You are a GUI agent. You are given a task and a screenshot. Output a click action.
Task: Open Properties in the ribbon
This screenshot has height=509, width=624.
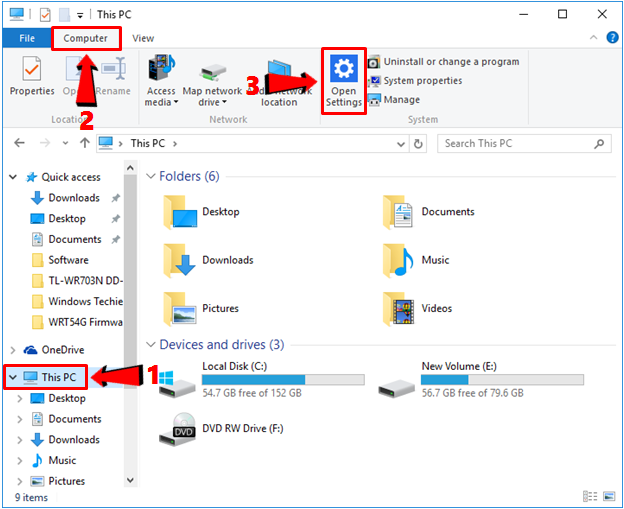point(32,76)
